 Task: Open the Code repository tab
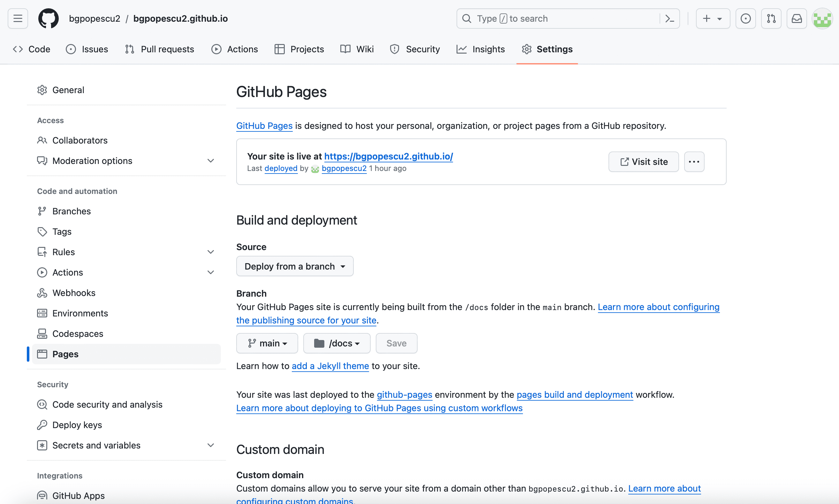click(x=32, y=49)
